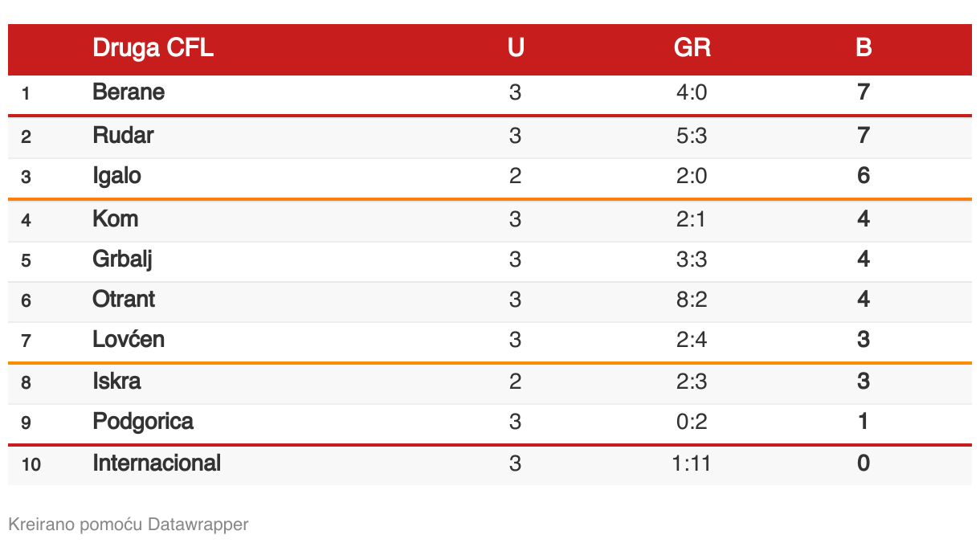Click the Druga CFL column header

(x=153, y=48)
